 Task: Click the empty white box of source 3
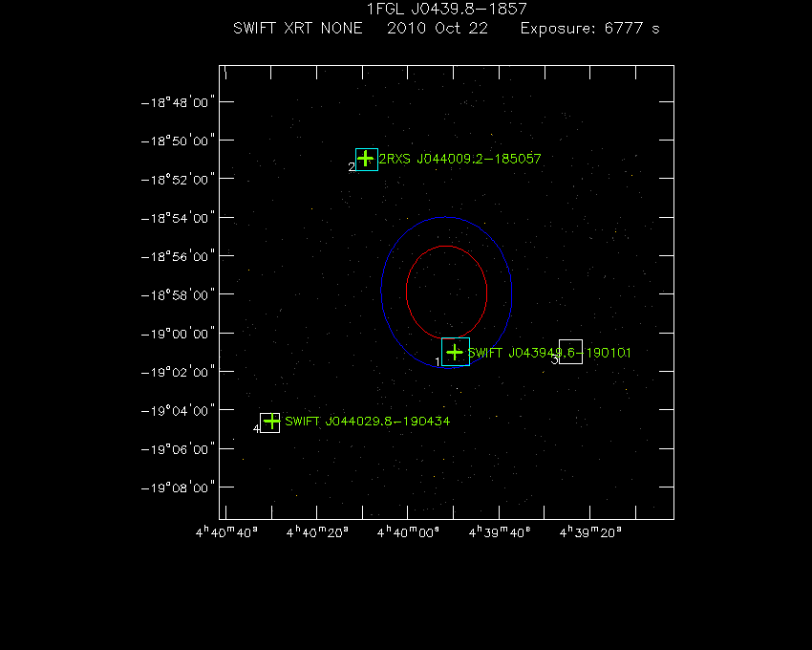570,352
